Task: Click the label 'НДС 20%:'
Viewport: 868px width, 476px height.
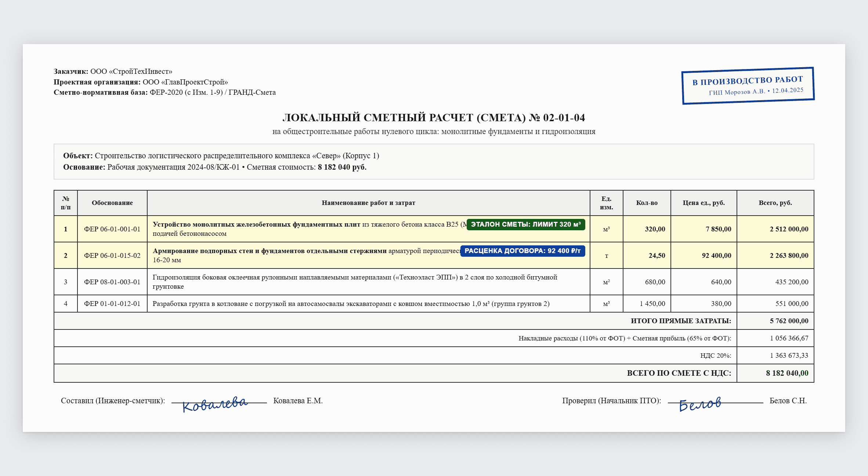Action: coord(716,355)
